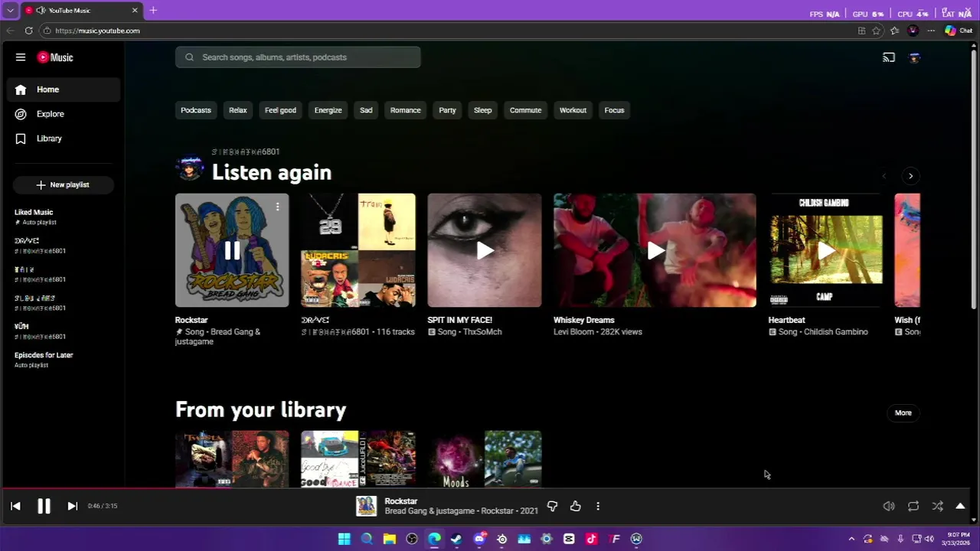Play SPIT IN MY FACE! thumbnail
The height and width of the screenshot is (551, 980).
point(485,250)
